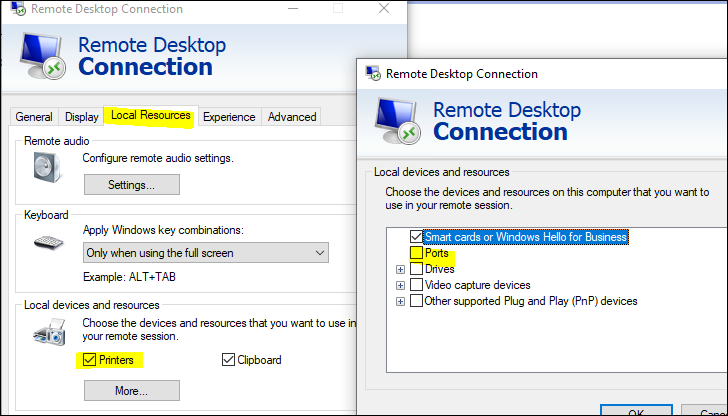
Task: Switch to the General tab
Action: [34, 117]
